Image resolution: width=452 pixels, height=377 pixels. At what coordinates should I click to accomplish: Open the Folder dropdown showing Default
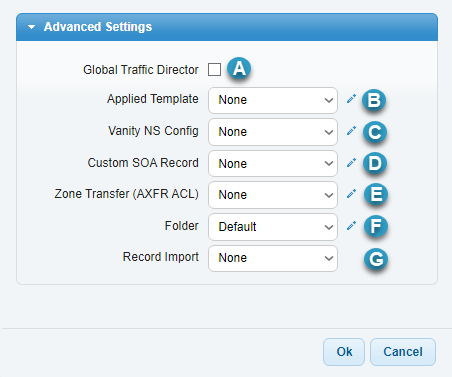click(273, 227)
